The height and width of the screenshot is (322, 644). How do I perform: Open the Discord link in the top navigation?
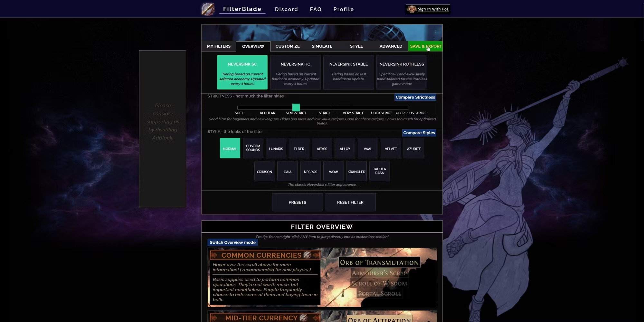(286, 9)
